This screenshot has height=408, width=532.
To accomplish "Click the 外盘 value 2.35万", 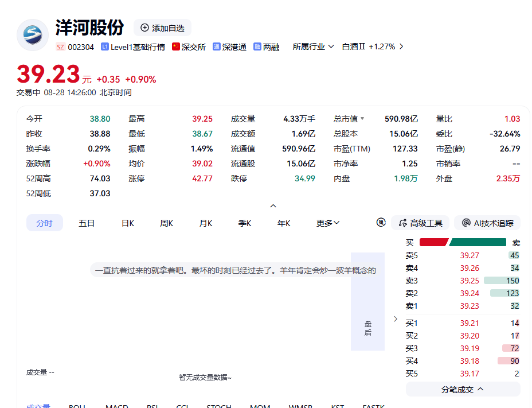I will 508,178.
